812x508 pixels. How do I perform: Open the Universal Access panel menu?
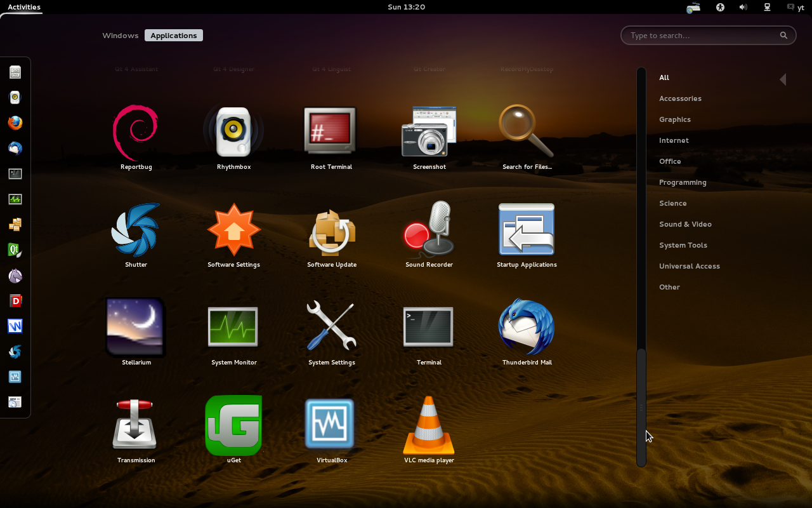click(720, 8)
